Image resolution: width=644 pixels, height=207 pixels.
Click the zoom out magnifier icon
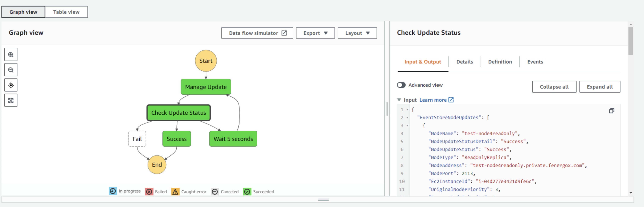coord(11,70)
